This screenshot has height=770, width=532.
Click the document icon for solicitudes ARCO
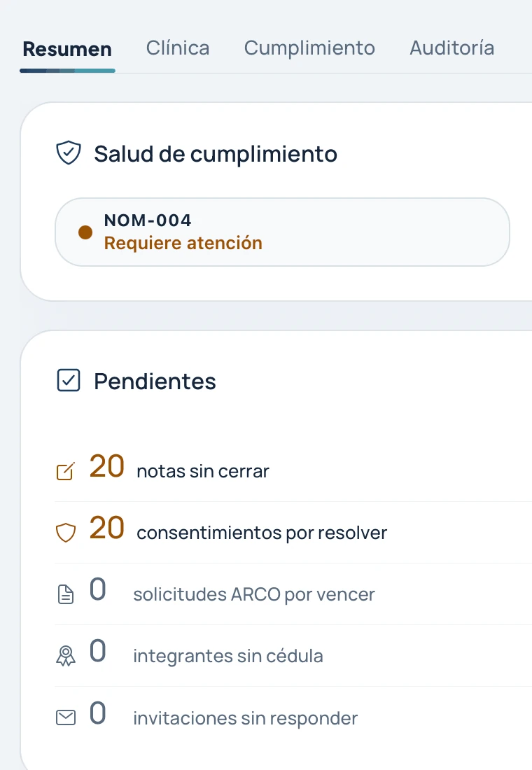66,594
